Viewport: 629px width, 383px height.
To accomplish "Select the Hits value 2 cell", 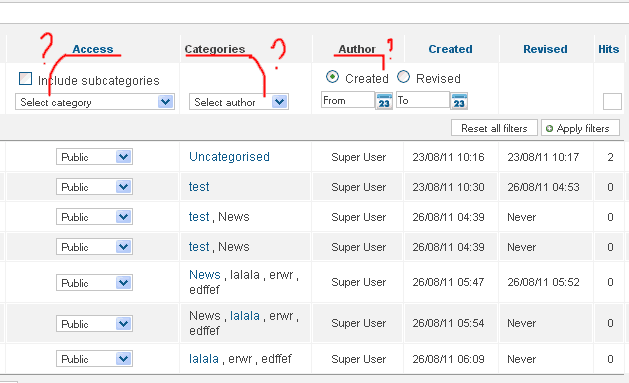I will click(610, 157).
